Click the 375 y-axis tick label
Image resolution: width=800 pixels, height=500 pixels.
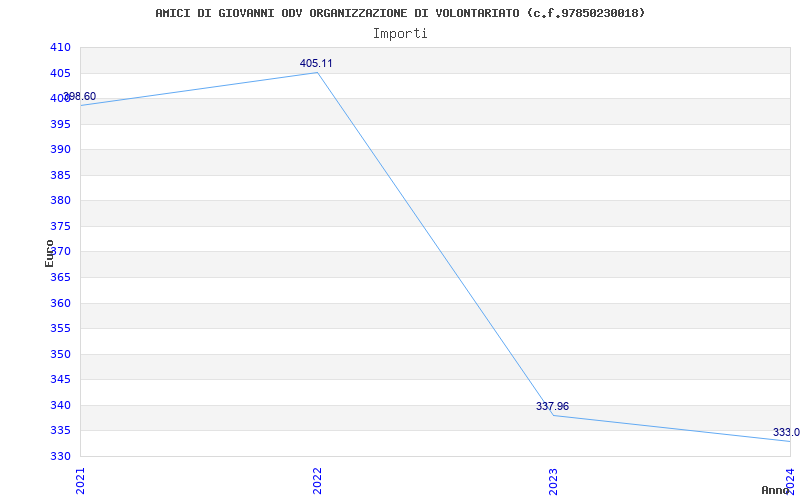(60, 226)
